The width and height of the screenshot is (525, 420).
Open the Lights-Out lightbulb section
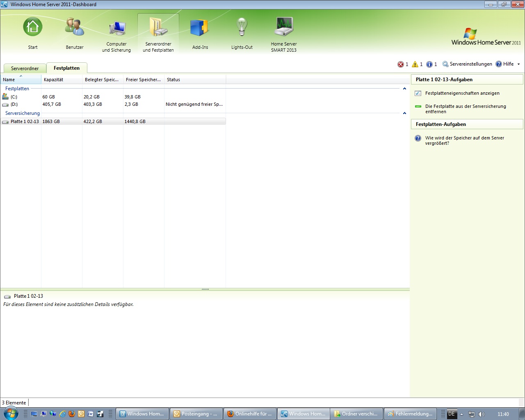click(x=242, y=34)
